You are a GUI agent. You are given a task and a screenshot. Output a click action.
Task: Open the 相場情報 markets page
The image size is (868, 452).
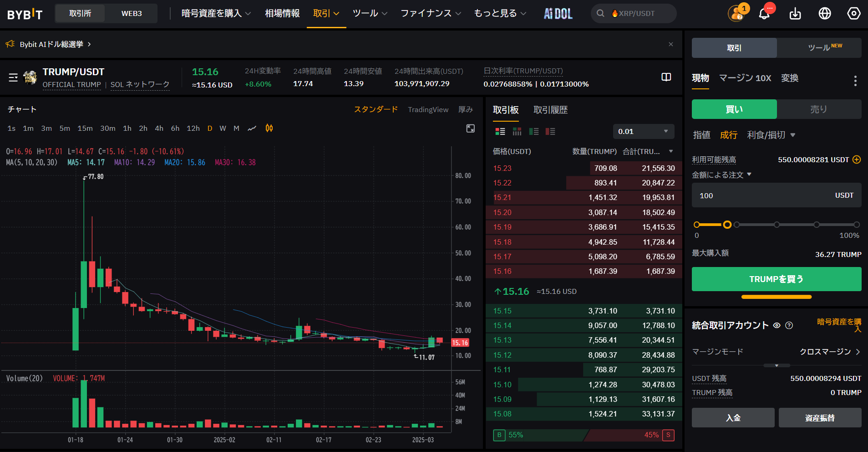pyautogui.click(x=282, y=14)
